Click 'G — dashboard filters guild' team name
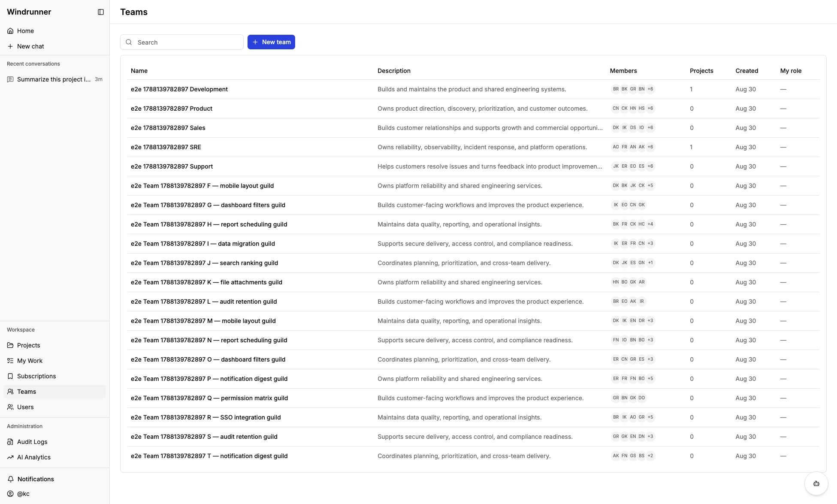This screenshot has width=837, height=504. (x=208, y=205)
